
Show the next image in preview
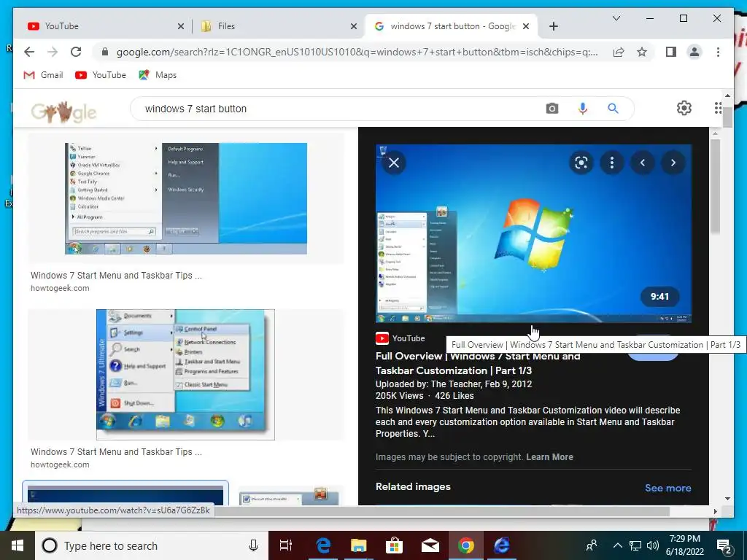[673, 163]
